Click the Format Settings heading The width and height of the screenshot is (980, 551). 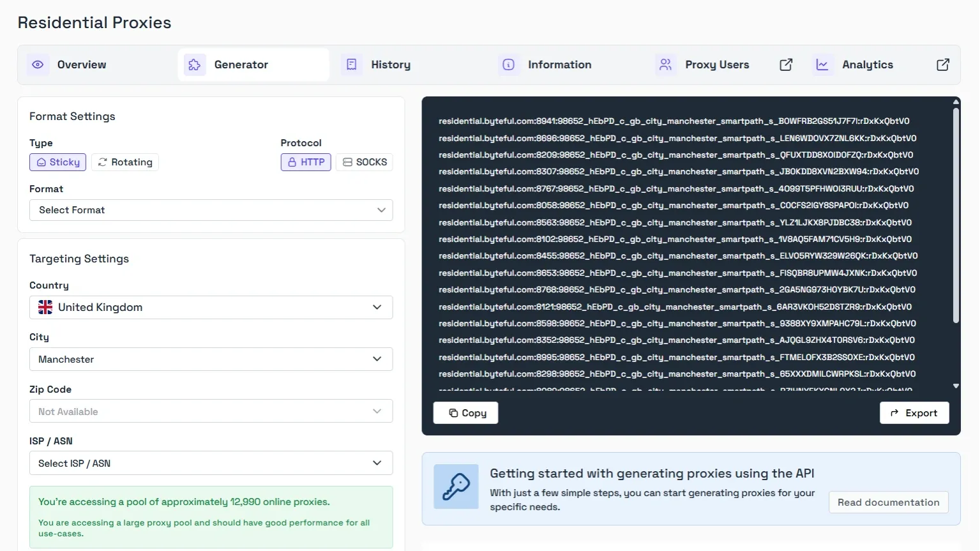[72, 116]
